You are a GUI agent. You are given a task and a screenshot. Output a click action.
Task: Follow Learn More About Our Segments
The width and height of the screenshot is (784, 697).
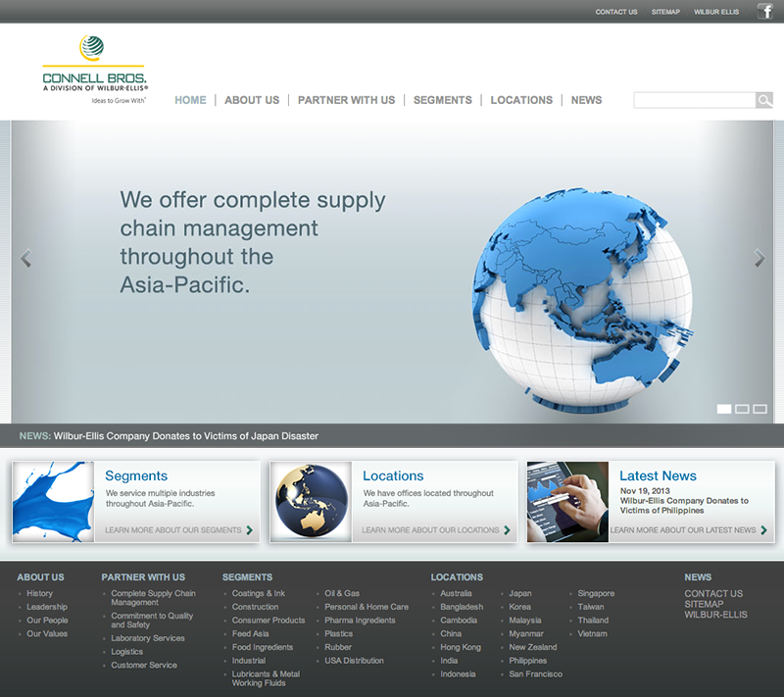[x=173, y=530]
